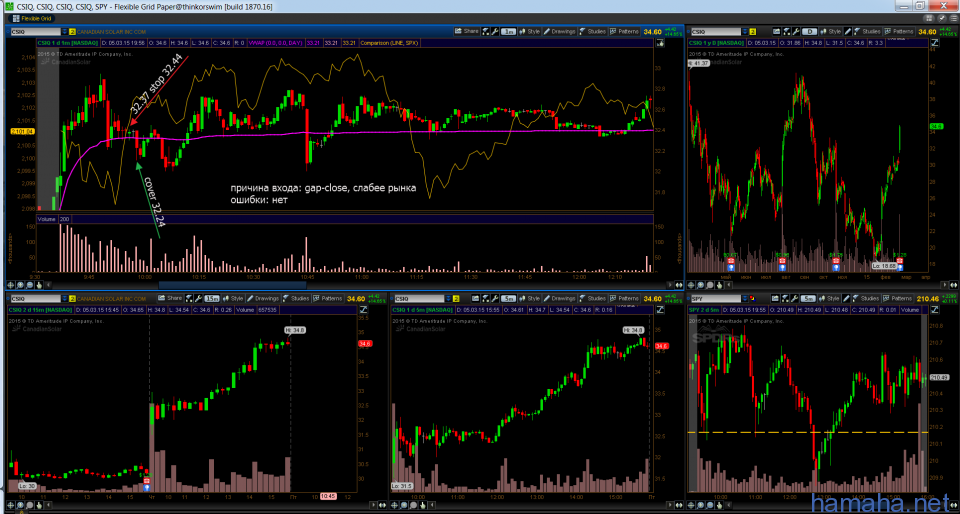Select crosshair pointer tool under 1m chart
Screen dimensions: 960x514
tap(10, 285)
